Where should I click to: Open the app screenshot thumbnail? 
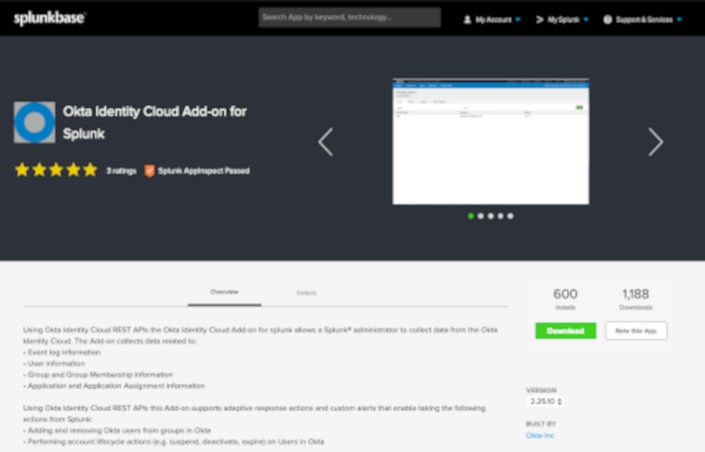491,141
